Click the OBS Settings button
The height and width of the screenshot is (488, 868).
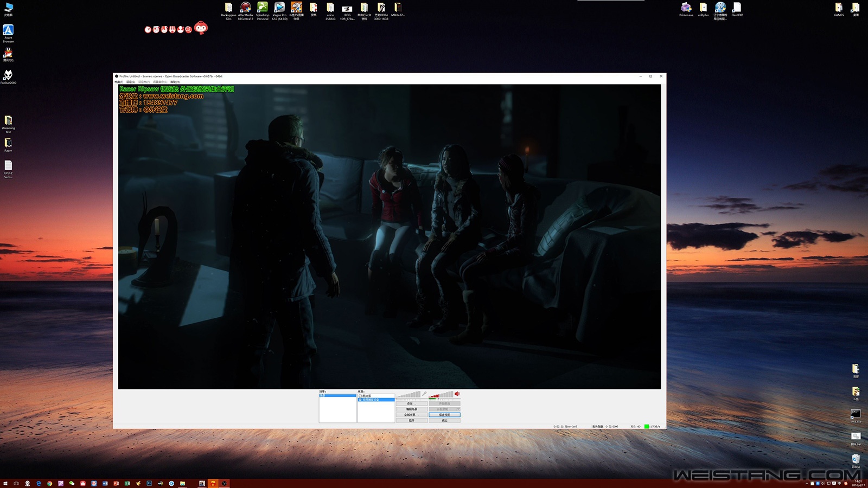coord(412,403)
